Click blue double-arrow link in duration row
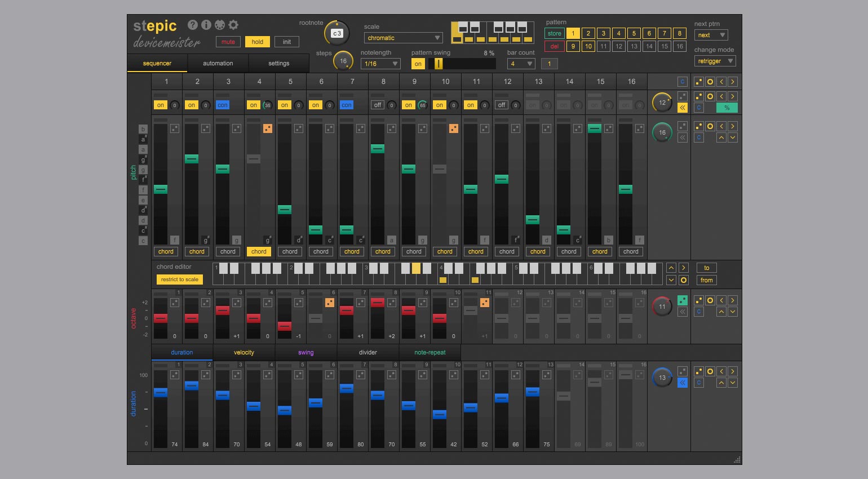The width and height of the screenshot is (868, 479). pyautogui.click(x=683, y=383)
